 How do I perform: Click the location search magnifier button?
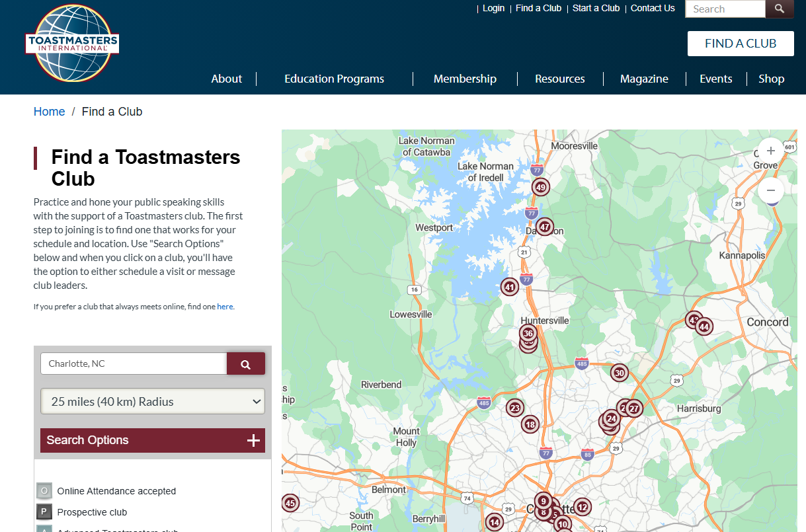pyautogui.click(x=245, y=364)
